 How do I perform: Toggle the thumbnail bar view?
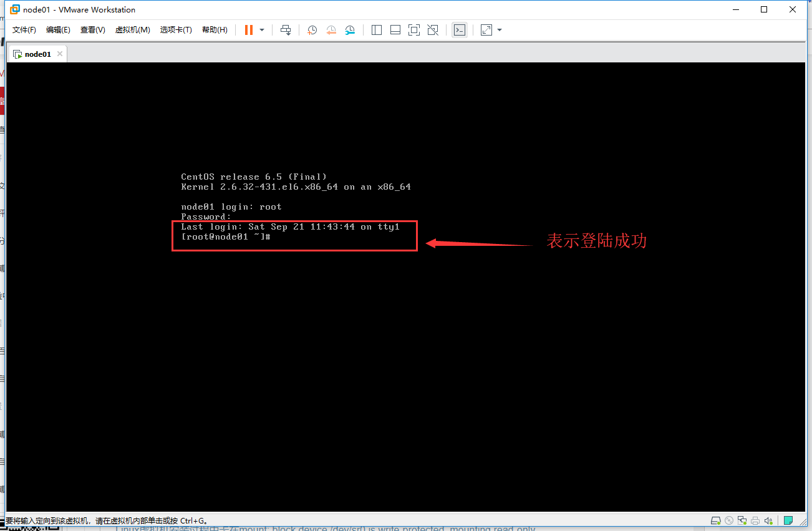pyautogui.click(x=395, y=30)
